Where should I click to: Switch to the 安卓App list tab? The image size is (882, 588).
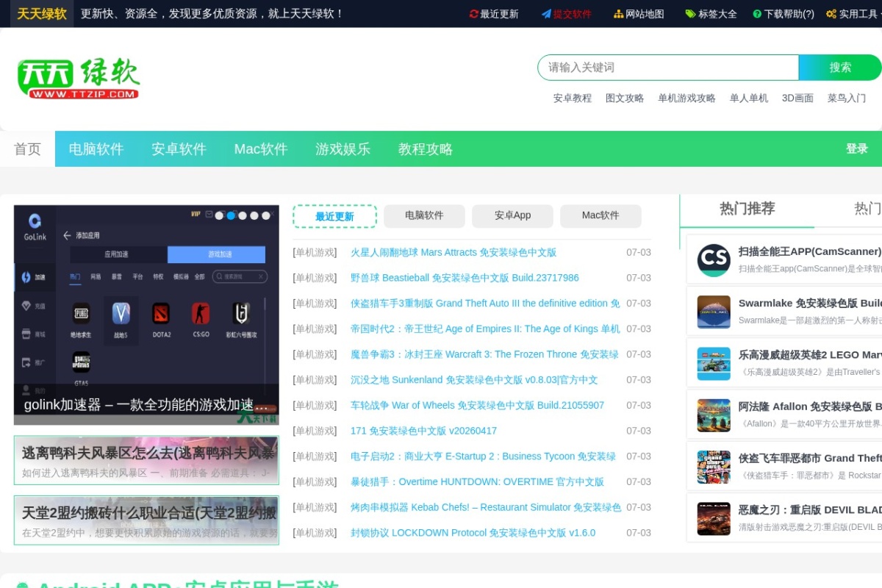[x=512, y=215]
